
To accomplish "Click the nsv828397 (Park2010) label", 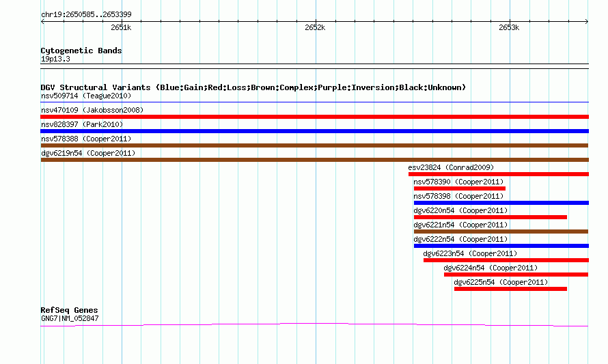I will [x=82, y=124].
